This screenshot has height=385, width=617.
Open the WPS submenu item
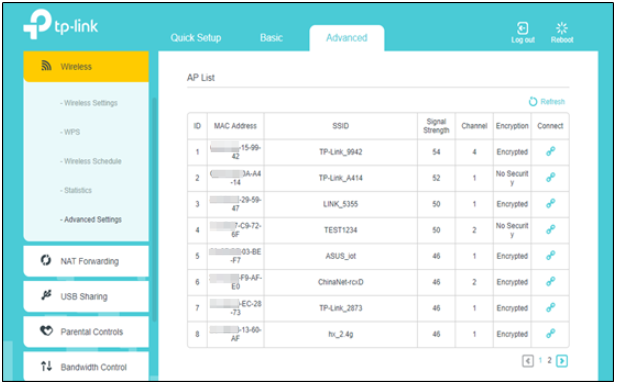[70, 132]
